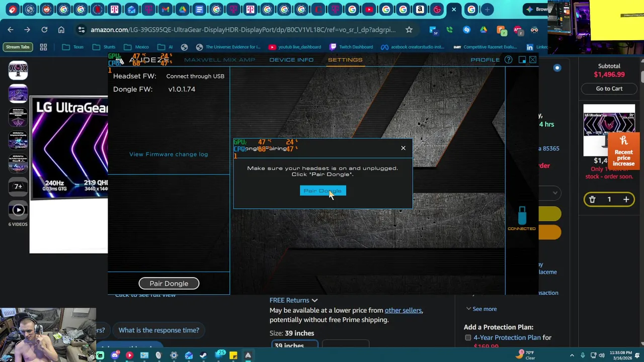
Task: Check the 4-Year Protection Plan checkbox
Action: [x=468, y=338]
